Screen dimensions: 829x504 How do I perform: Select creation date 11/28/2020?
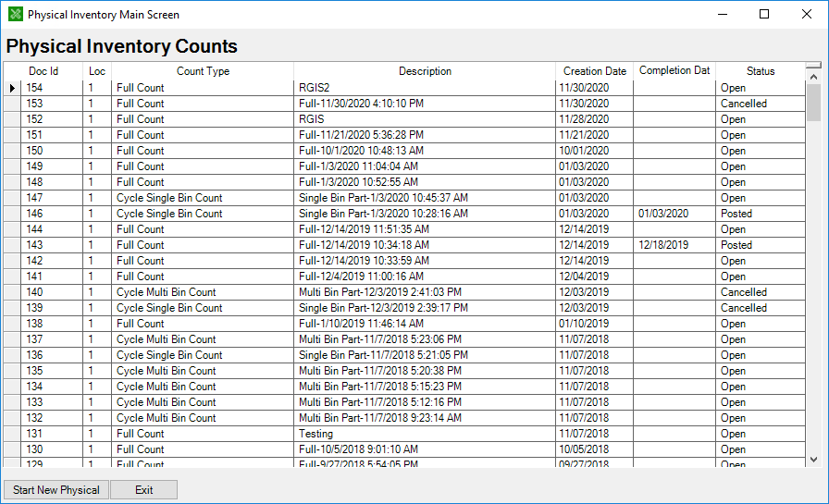click(594, 119)
